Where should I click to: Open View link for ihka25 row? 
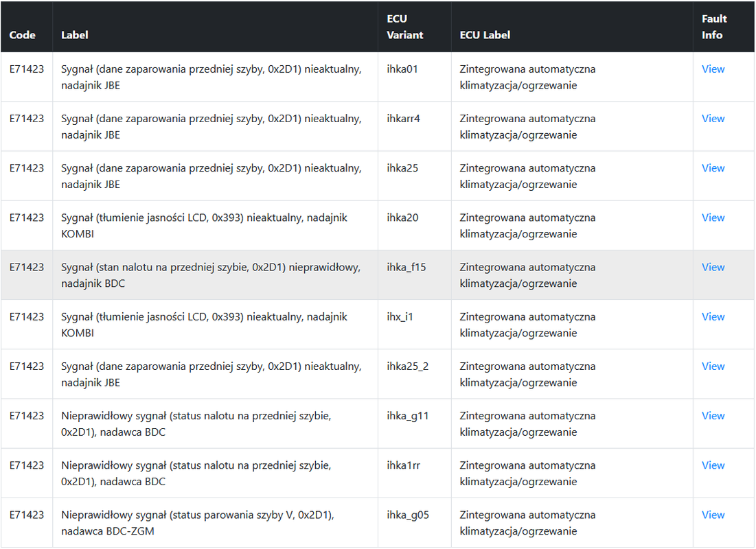click(x=713, y=168)
